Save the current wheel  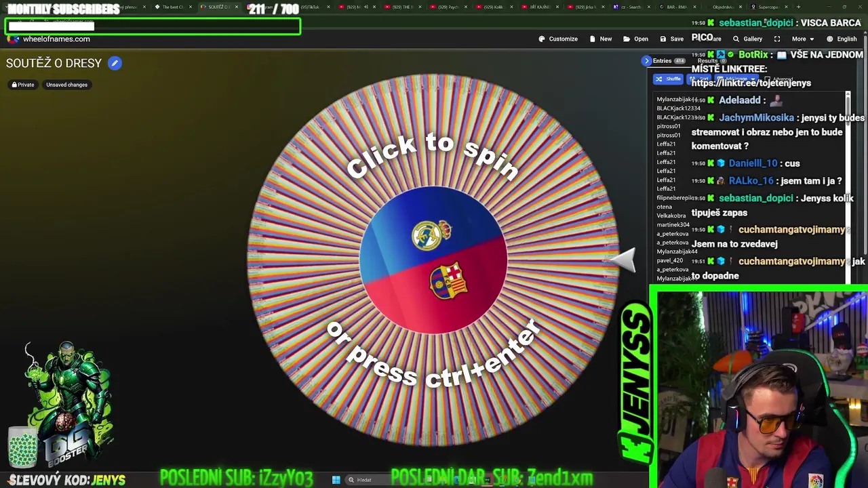pos(672,39)
